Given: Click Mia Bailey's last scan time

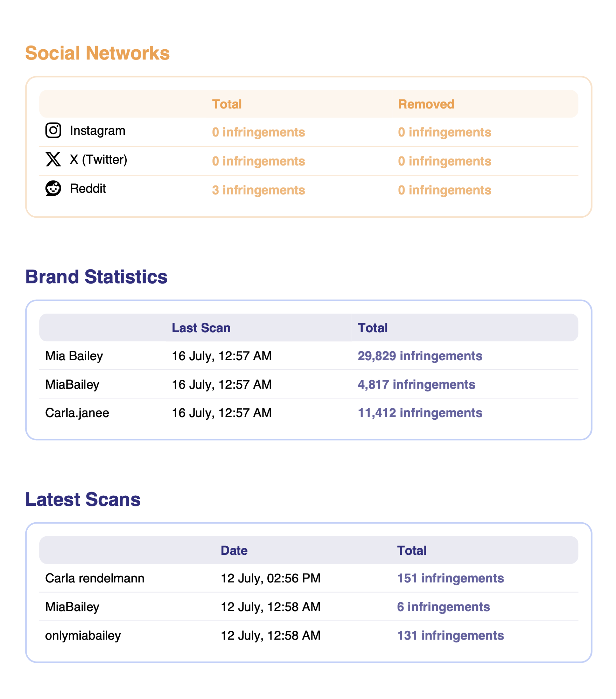Looking at the screenshot, I should pyautogui.click(x=222, y=356).
